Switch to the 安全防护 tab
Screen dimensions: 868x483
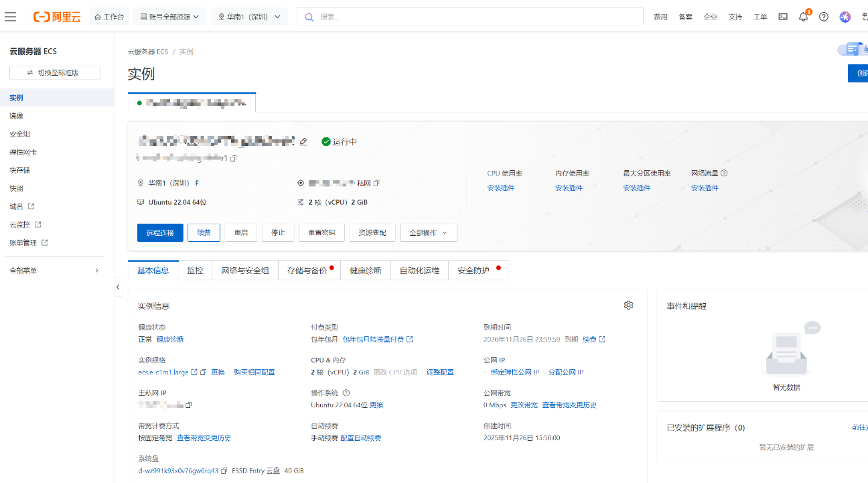pyautogui.click(x=478, y=271)
